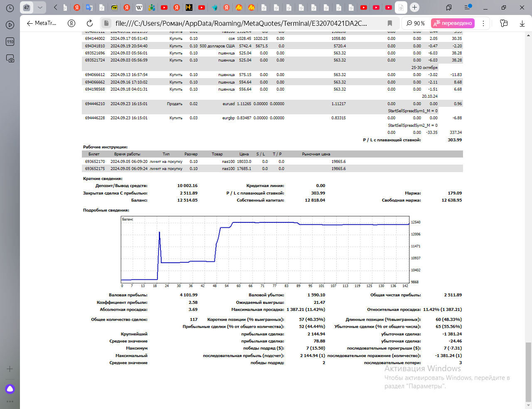Select the text StartSellSpreadSym1_M = 0
This screenshot has width=532, height=409.
[413, 111]
